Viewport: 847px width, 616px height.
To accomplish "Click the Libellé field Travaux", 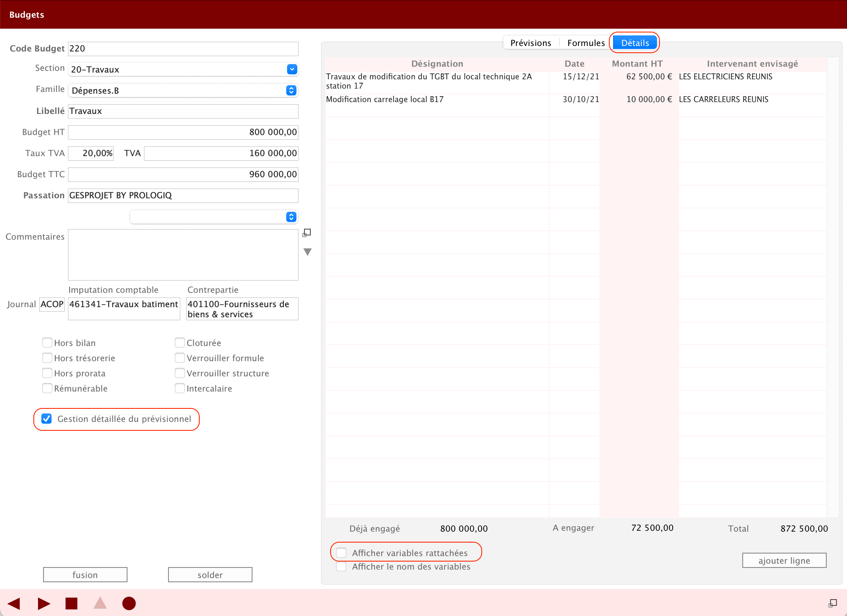I will 183,111.
